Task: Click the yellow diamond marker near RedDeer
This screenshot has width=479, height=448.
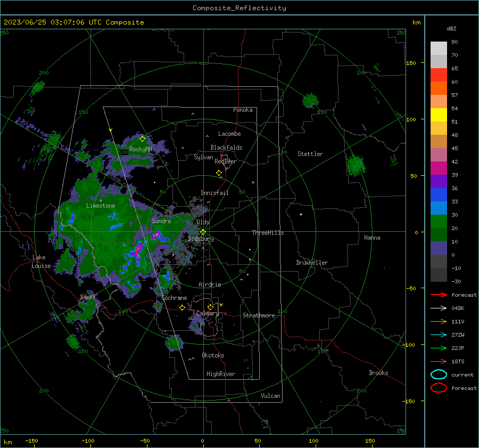Action: click(219, 173)
